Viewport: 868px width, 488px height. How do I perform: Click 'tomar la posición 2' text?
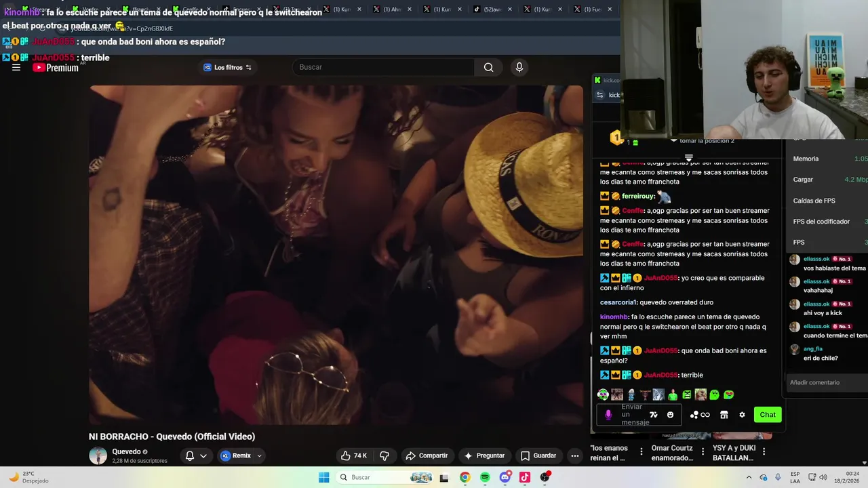(x=707, y=140)
